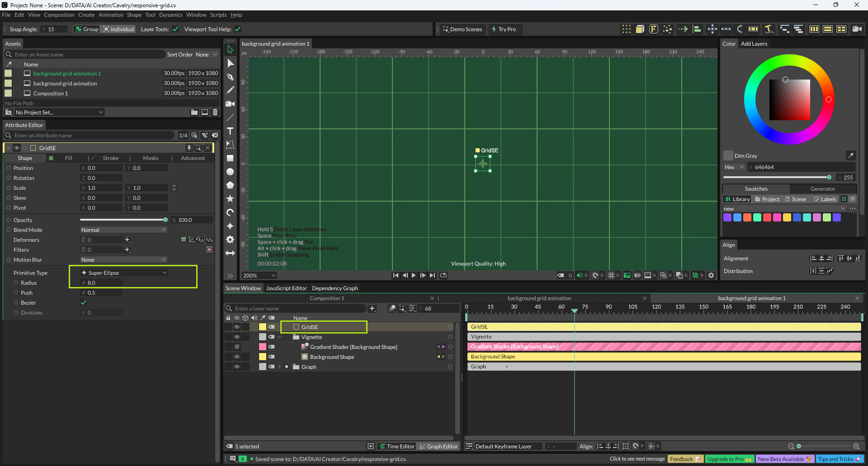The height and width of the screenshot is (466, 868).
Task: Open the Dynamics menu
Action: (170, 15)
